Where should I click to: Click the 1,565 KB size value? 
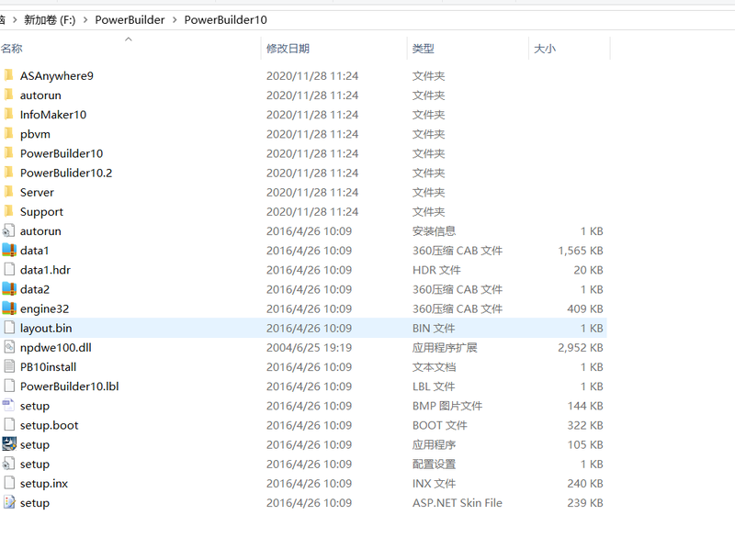click(x=581, y=251)
